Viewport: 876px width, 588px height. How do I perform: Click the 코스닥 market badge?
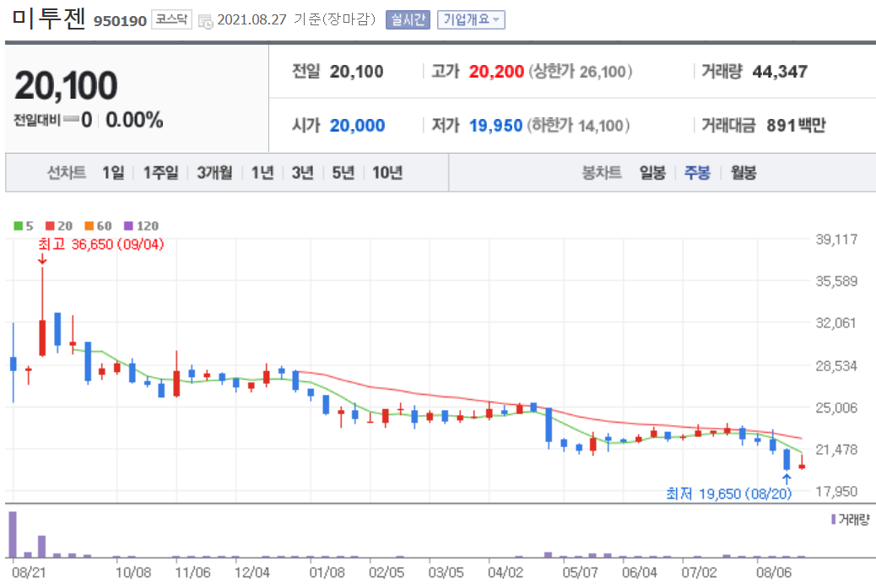(x=171, y=19)
